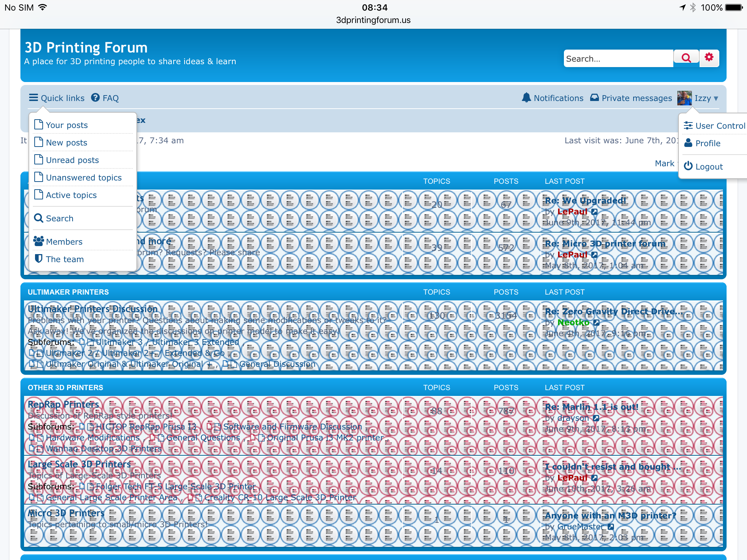Screen dimensions: 747x560
Task: Click Izzy's user avatar thumbnail
Action: tap(684, 98)
